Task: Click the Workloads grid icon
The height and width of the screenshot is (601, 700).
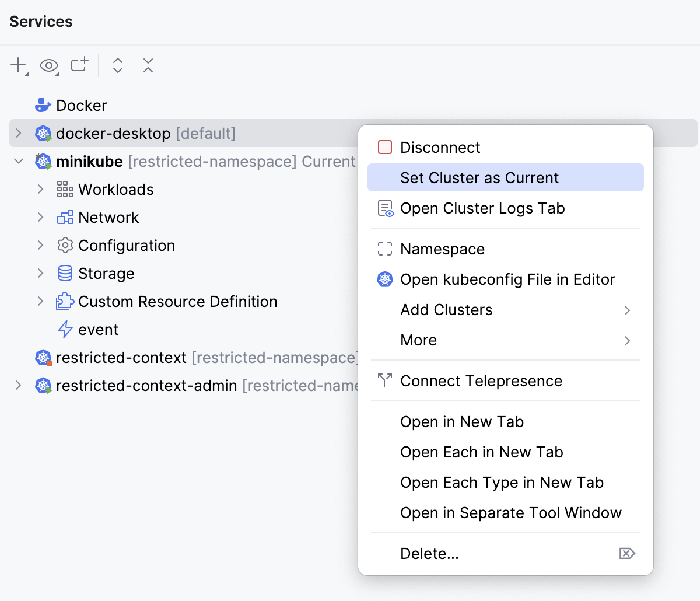Action: pyautogui.click(x=65, y=190)
